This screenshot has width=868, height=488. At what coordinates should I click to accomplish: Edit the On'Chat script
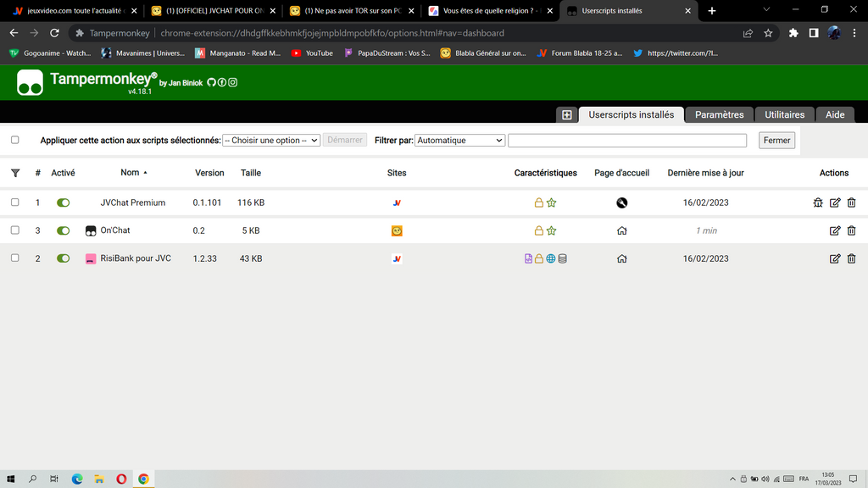(x=835, y=230)
